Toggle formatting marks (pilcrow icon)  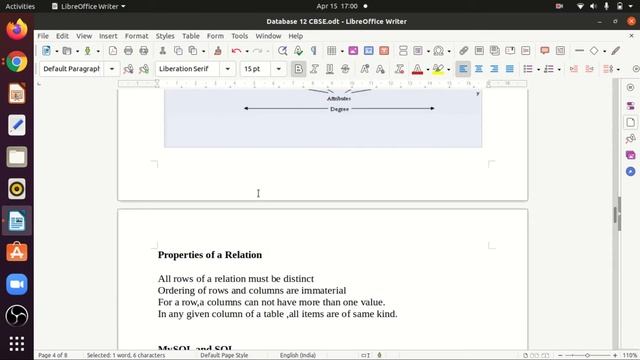tap(313, 51)
